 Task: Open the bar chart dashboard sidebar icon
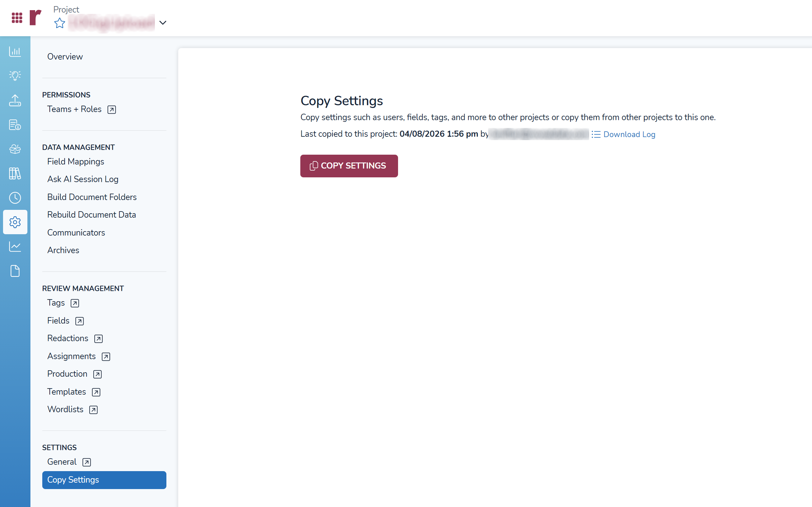click(x=15, y=52)
